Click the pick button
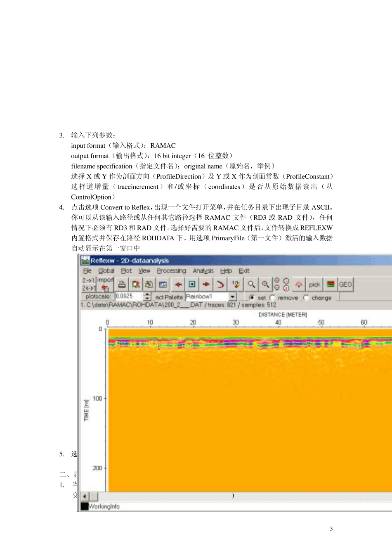The image size is (392, 555). click(314, 284)
